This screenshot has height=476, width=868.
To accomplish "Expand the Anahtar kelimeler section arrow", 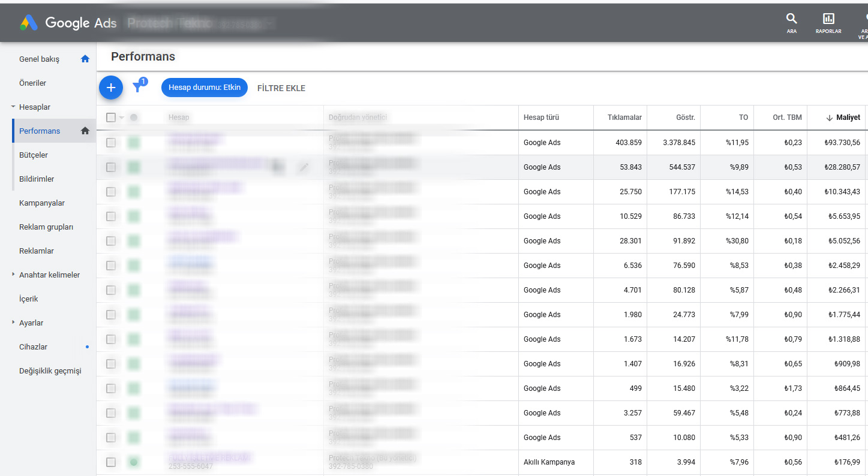I will tap(13, 275).
